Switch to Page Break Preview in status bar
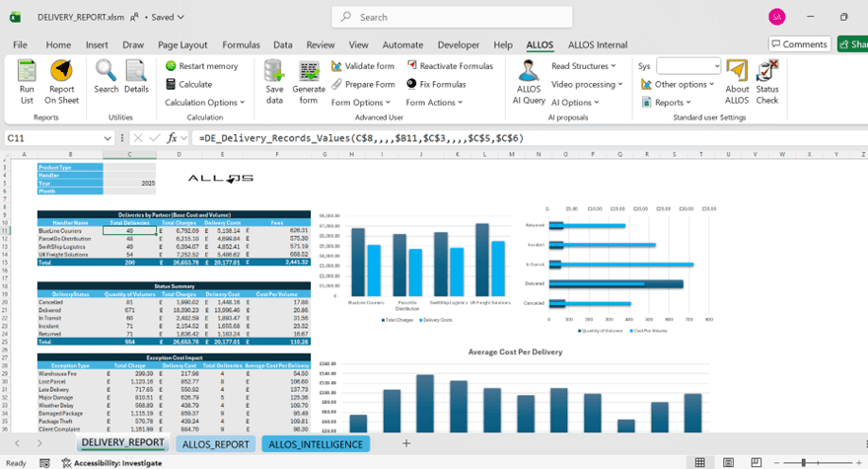868x469 pixels. click(x=757, y=462)
